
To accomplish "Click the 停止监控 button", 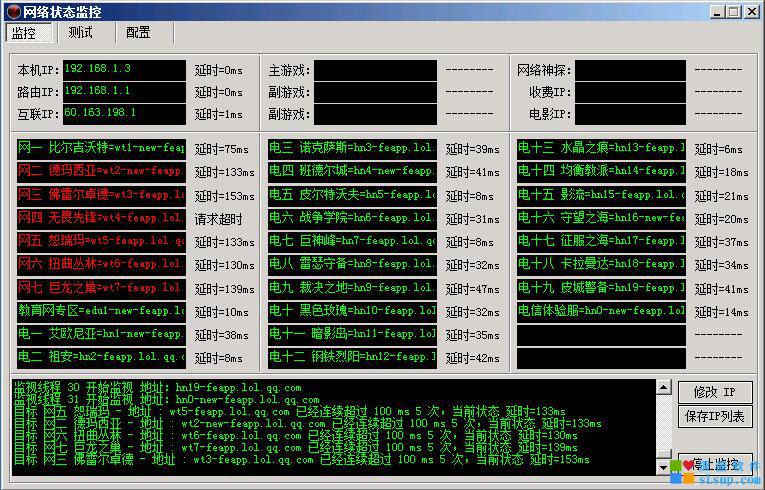I will tap(714, 464).
